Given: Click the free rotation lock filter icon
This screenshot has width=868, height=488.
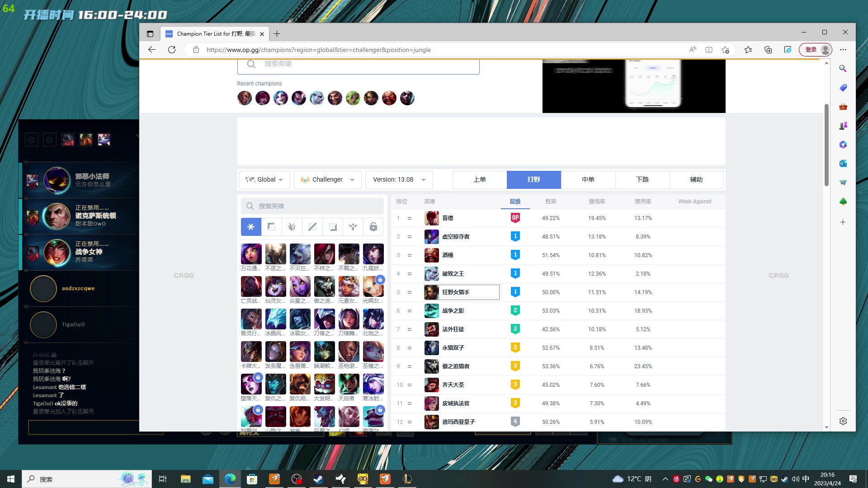Looking at the screenshot, I should (373, 227).
